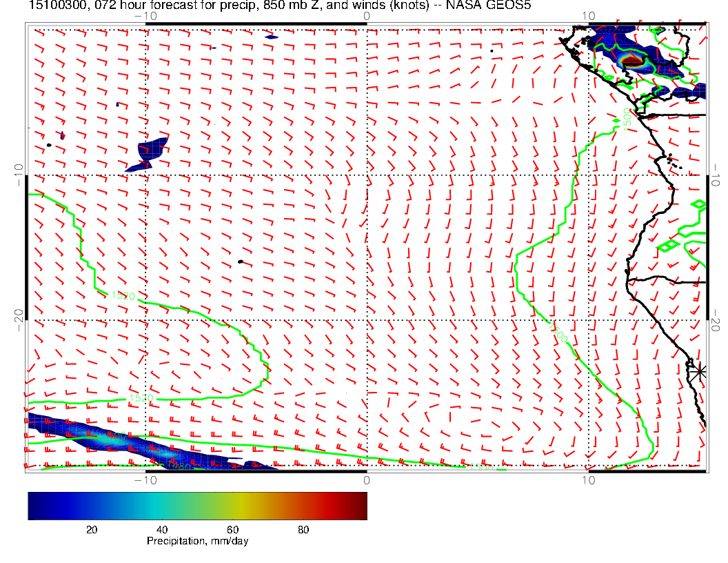
Task: Click the 1520 label on the lower contour
Action: 140,399
